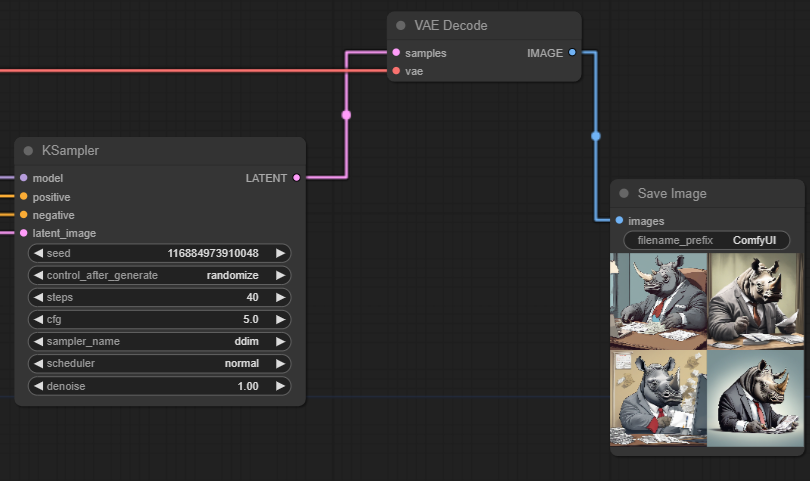The image size is (810, 481).
Task: Click the negative input port on KSampler
Action: 24,215
